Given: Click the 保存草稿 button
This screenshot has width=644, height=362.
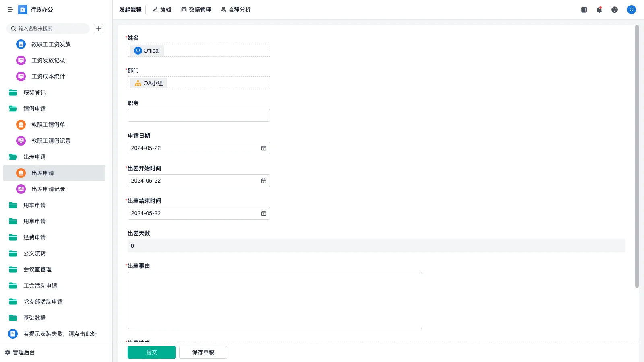Looking at the screenshot, I should (x=203, y=352).
